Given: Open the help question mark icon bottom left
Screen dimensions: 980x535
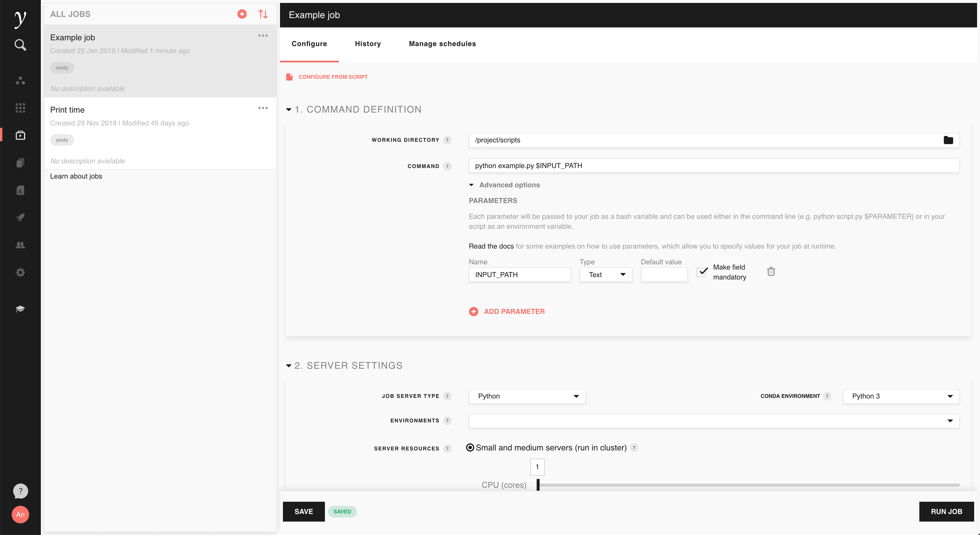Looking at the screenshot, I should click(20, 491).
